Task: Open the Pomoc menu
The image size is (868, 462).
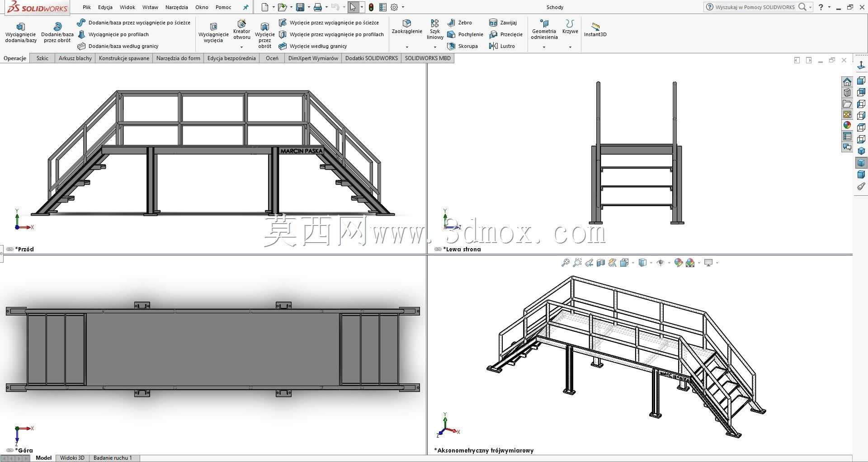Action: point(223,7)
